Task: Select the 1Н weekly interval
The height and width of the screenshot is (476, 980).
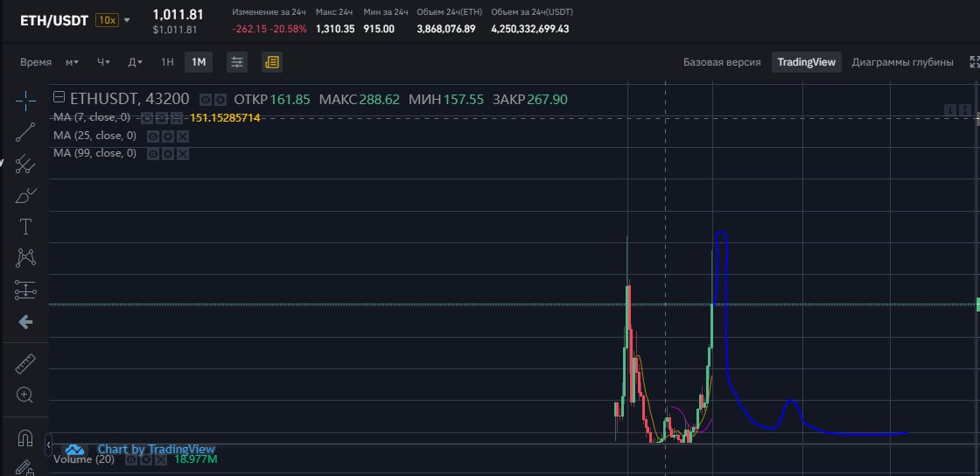Action: click(x=167, y=62)
